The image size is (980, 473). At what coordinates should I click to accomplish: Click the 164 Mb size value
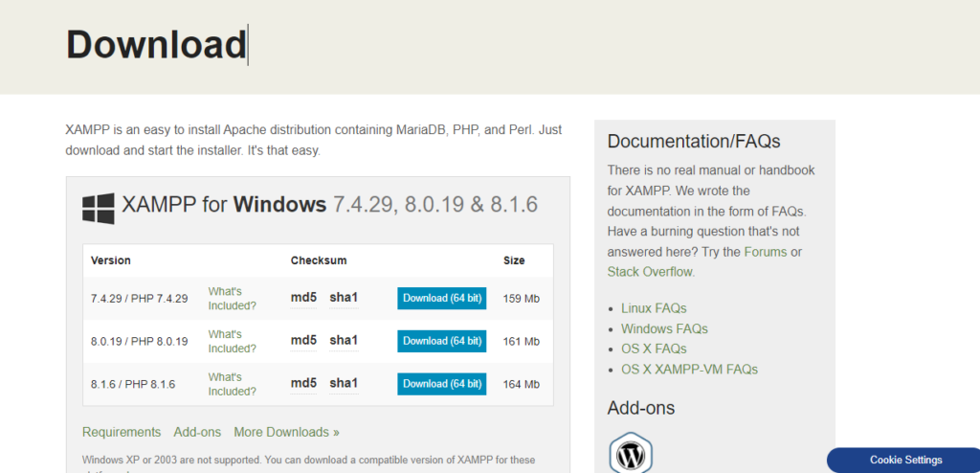pyautogui.click(x=522, y=384)
